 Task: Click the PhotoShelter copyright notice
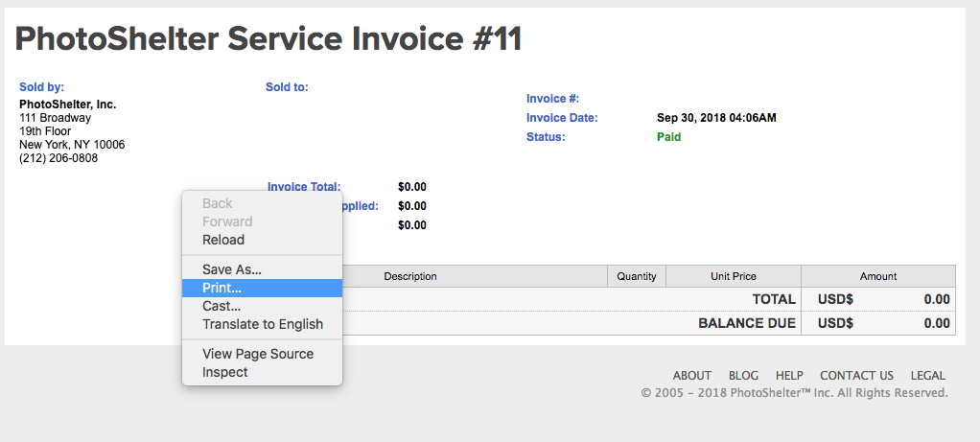(x=794, y=393)
